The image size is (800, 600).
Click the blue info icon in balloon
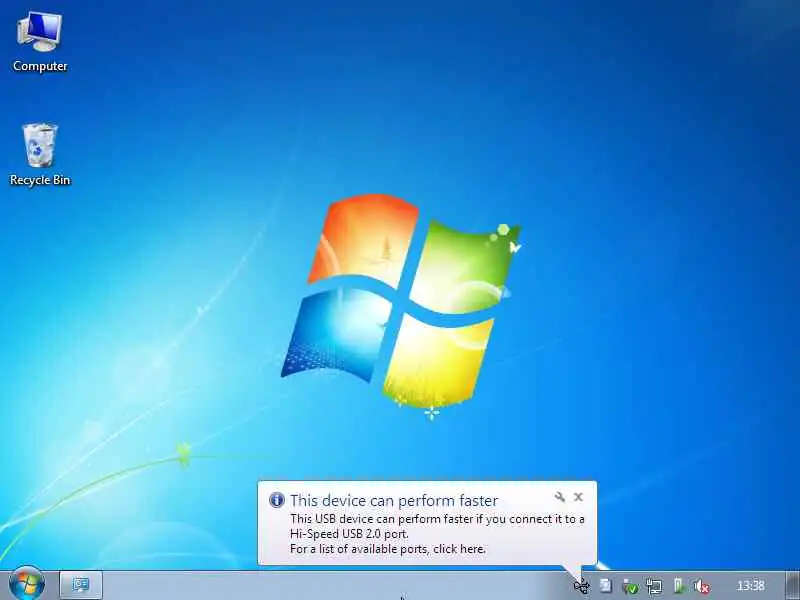click(277, 500)
